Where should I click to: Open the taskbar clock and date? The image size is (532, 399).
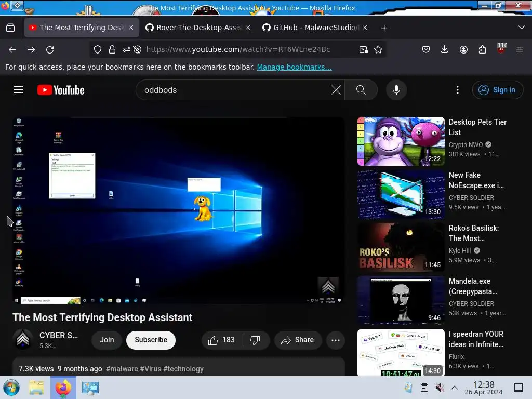pyautogui.click(x=484, y=388)
